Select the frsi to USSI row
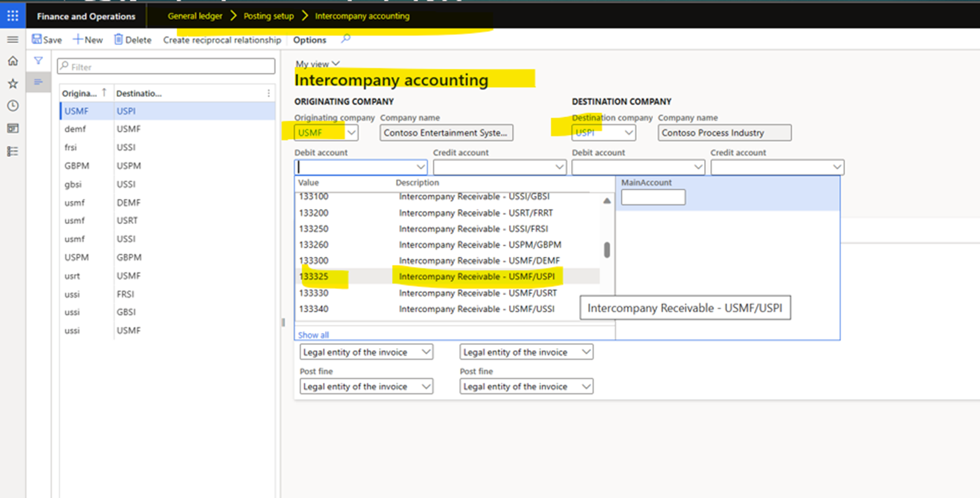Viewport: 980px width, 498px height. click(x=168, y=147)
